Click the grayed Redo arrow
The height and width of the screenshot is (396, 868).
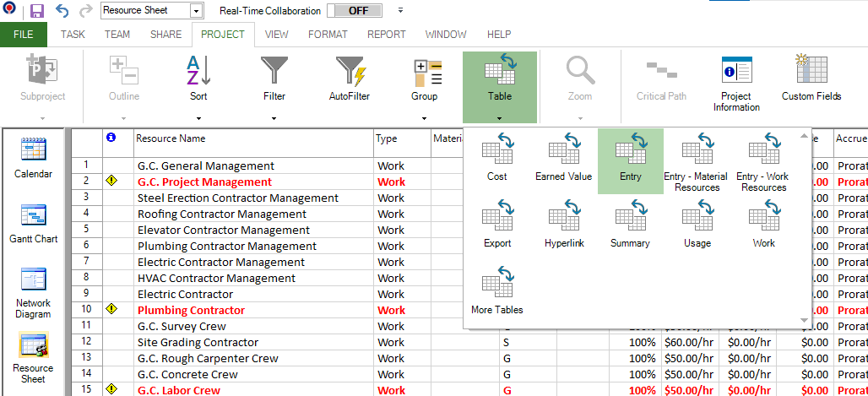[86, 10]
